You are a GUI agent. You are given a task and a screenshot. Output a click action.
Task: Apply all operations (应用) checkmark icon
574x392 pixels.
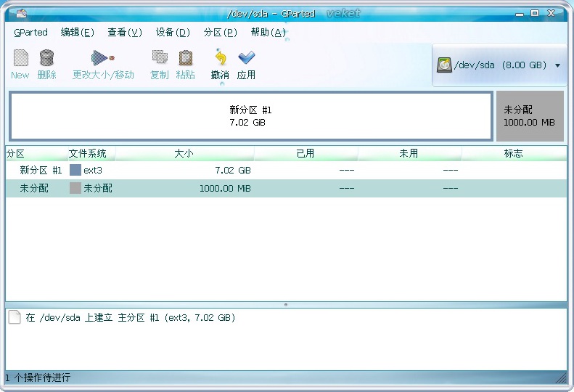[247, 57]
